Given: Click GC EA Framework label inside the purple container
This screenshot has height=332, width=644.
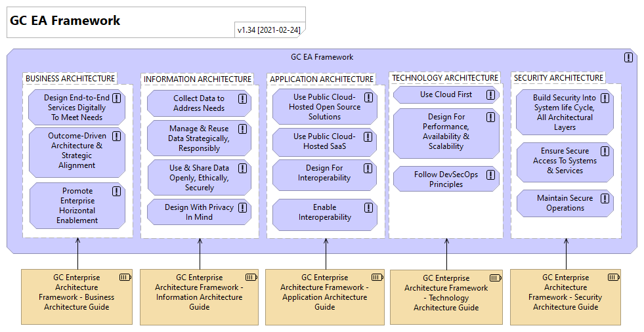Looking at the screenshot, I should [x=322, y=57].
